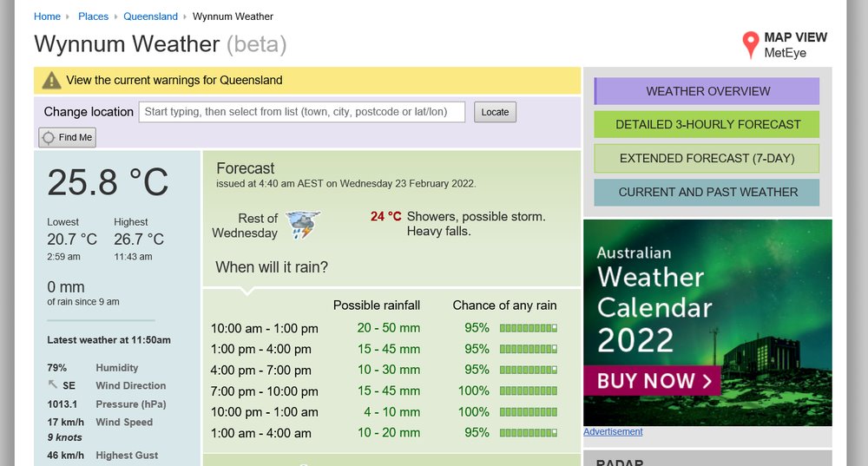The width and height of the screenshot is (868, 466).
Task: Click the lowest temperature 20.7 °C
Action: point(72,240)
